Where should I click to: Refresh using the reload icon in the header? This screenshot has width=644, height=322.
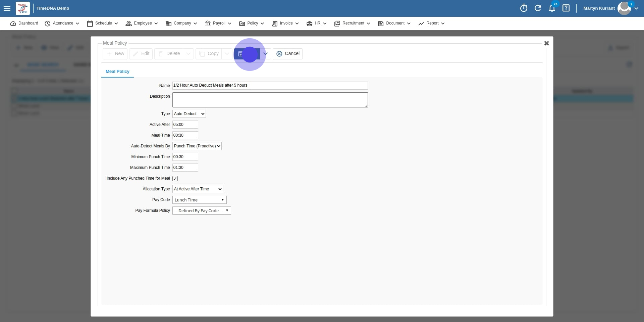coord(538,8)
